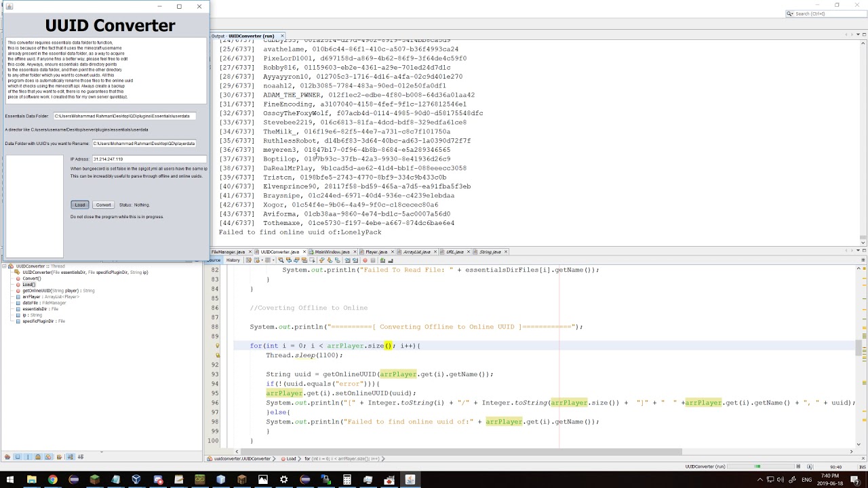Toggle show fields filter in navigator
This screenshot has width=868, height=488.
tap(18, 457)
